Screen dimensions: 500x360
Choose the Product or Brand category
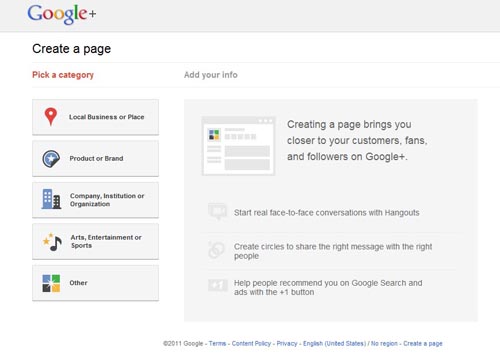pos(95,158)
